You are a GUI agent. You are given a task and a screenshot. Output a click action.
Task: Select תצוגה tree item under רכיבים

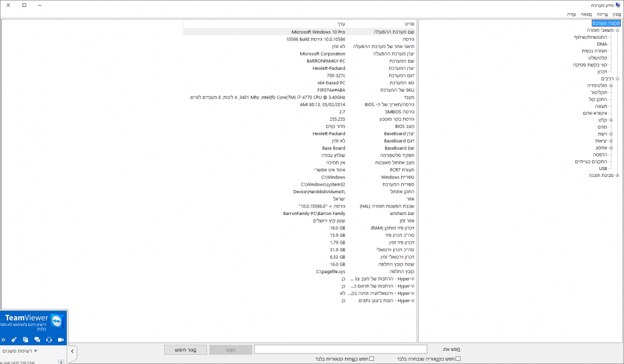(601, 106)
